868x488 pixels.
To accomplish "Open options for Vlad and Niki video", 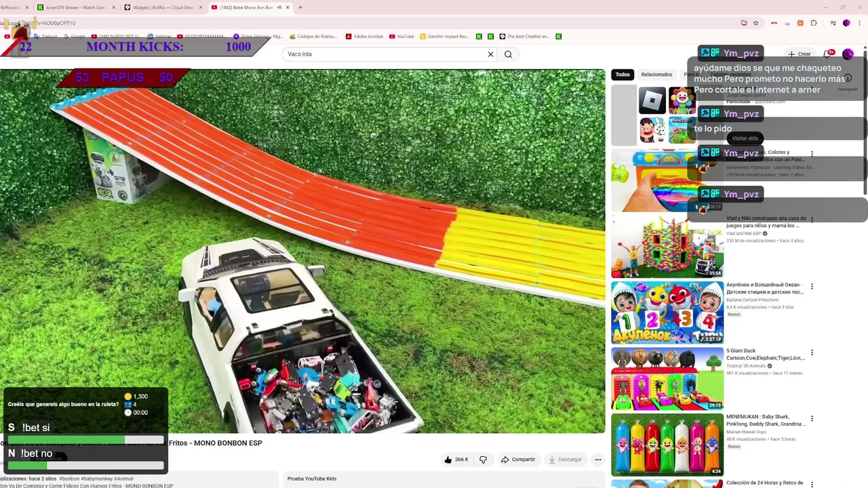I will (812, 220).
